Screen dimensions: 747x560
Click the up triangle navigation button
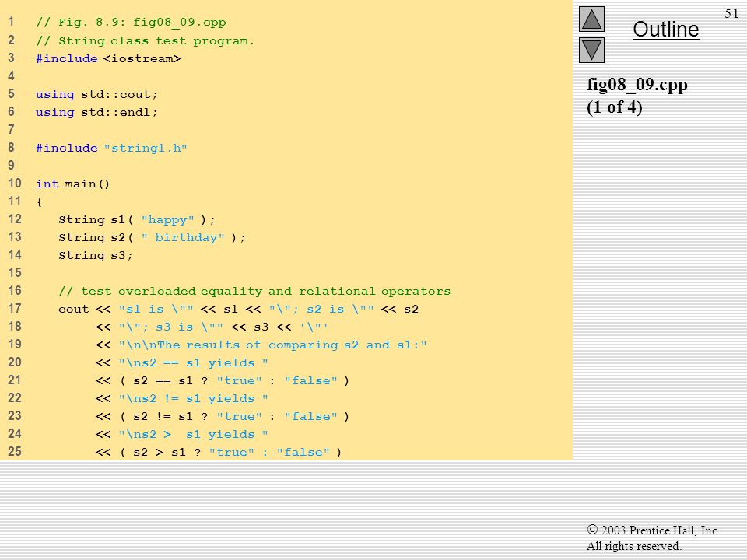[591, 19]
